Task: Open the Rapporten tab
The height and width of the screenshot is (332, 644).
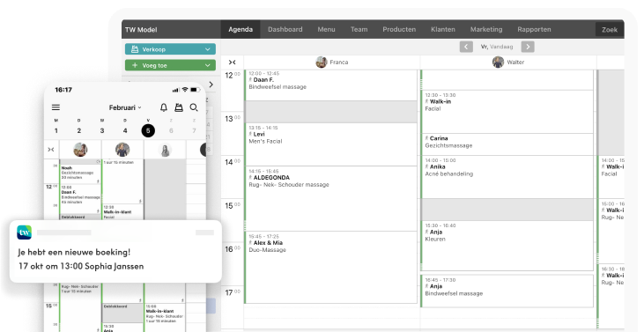Action: [x=534, y=30]
